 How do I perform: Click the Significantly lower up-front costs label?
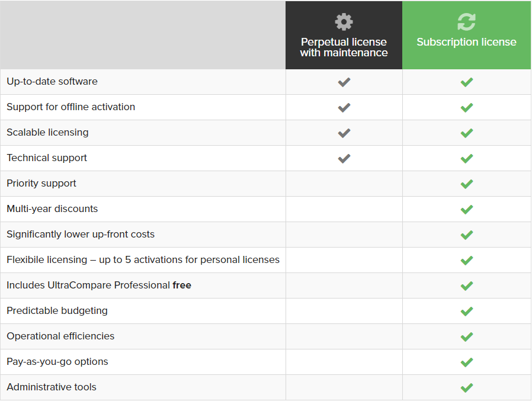(81, 235)
